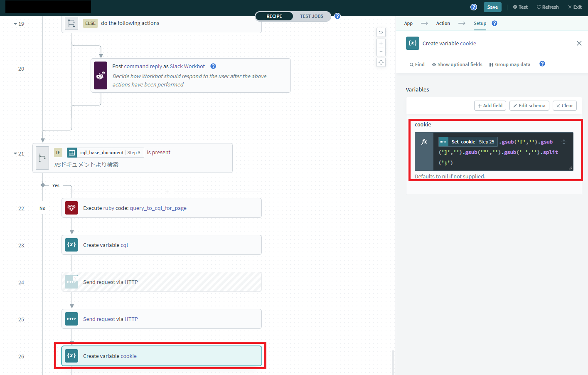
Task: Click the Add field button
Action: 490,106
